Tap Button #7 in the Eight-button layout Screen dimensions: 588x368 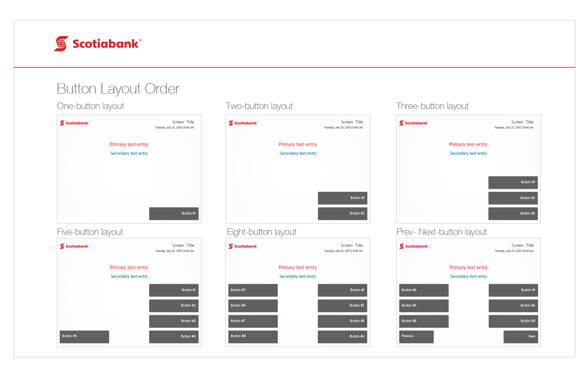click(253, 321)
